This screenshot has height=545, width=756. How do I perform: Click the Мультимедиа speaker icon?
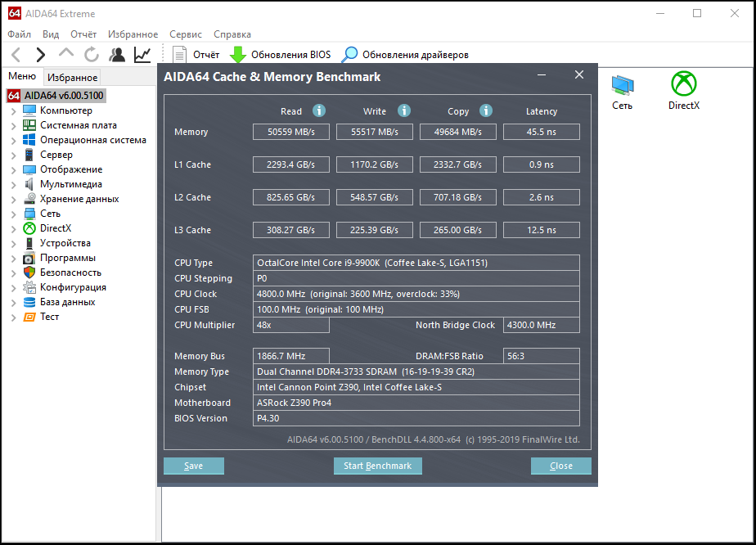point(29,184)
